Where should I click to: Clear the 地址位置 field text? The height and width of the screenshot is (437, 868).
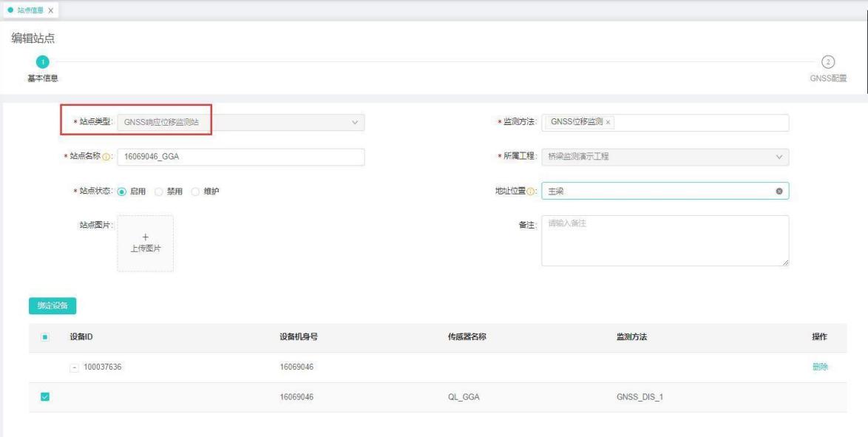[x=779, y=192]
